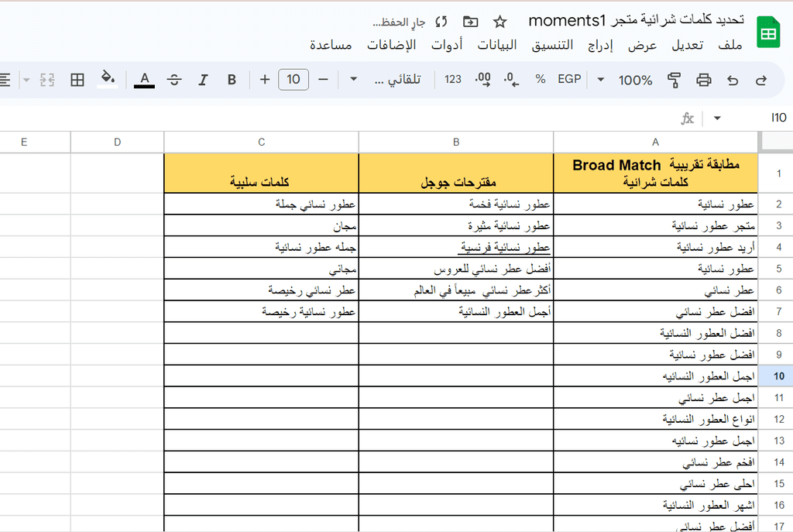Image resolution: width=793 pixels, height=532 pixels.
Task: Decrease font size with minus button
Action: [x=323, y=80]
